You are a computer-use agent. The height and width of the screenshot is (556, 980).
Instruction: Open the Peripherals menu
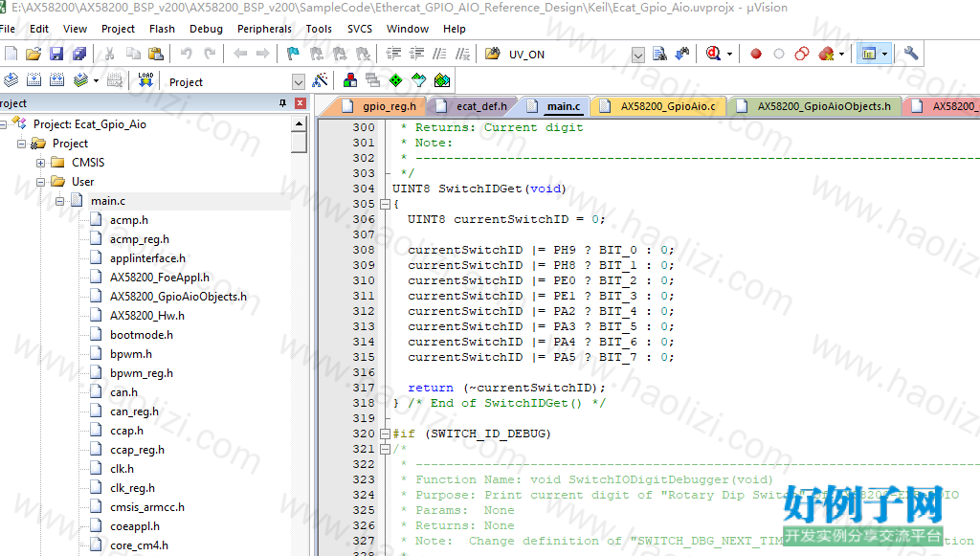coord(264,29)
